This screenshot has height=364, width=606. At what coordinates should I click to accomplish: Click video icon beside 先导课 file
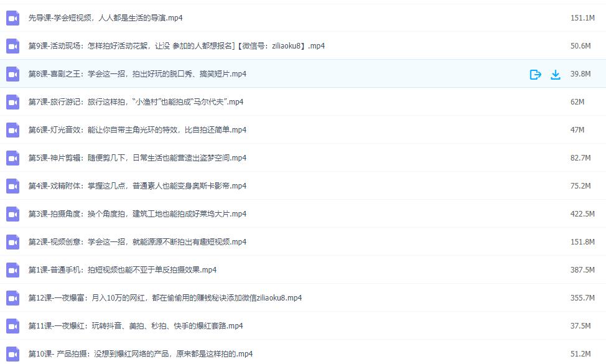(13, 19)
